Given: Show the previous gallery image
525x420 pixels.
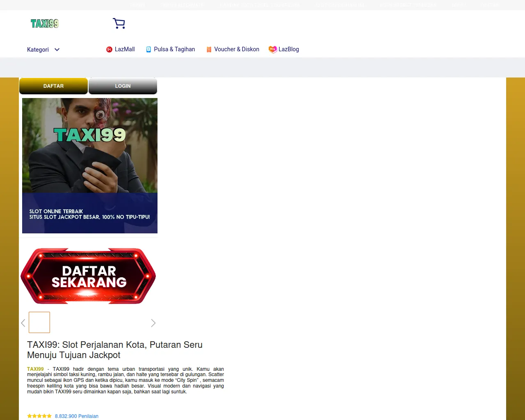Looking at the screenshot, I should 23,323.
